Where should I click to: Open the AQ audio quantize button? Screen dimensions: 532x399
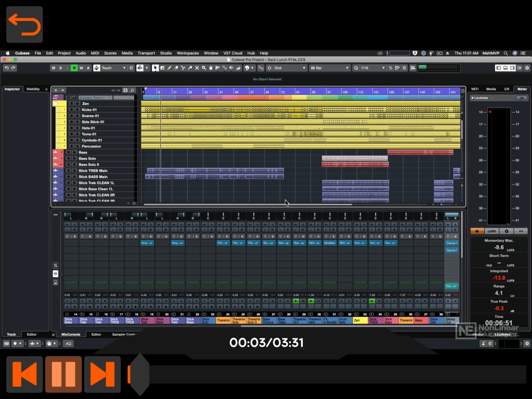(69, 343)
